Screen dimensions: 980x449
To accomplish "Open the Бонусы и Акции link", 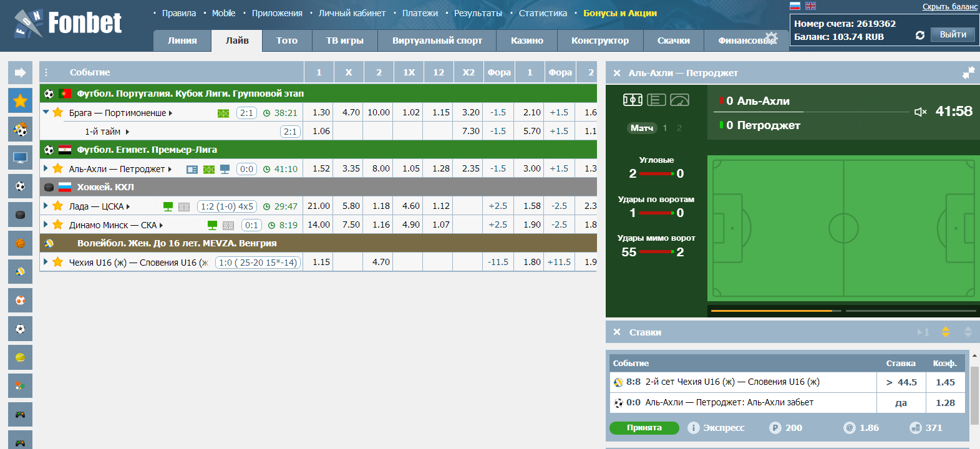I will point(620,13).
